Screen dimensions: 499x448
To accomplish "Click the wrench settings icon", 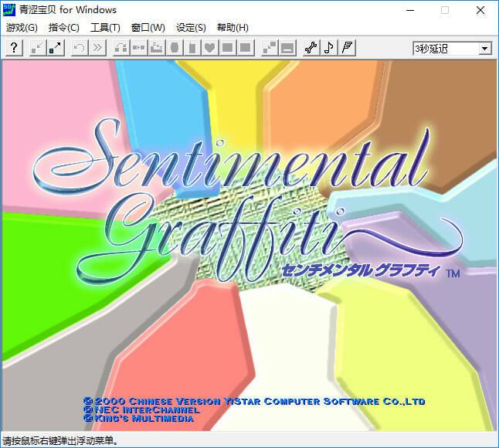I will (x=311, y=48).
